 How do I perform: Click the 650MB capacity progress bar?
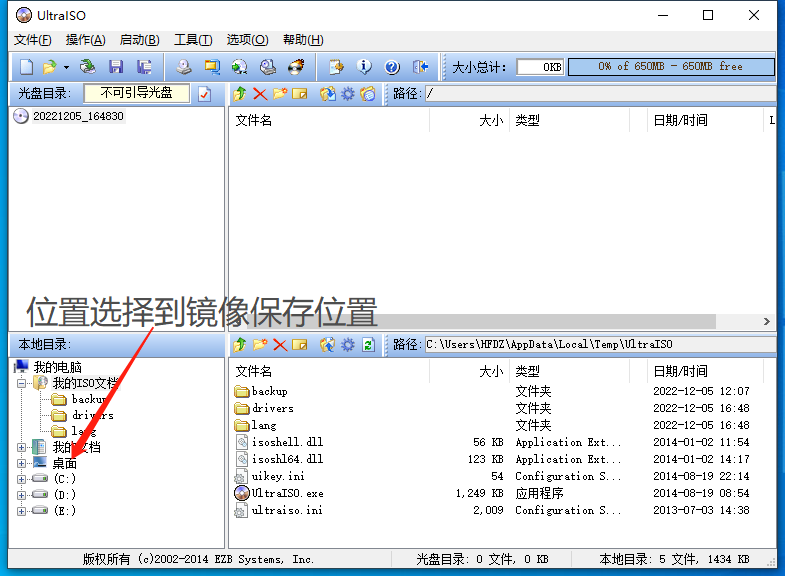point(671,67)
